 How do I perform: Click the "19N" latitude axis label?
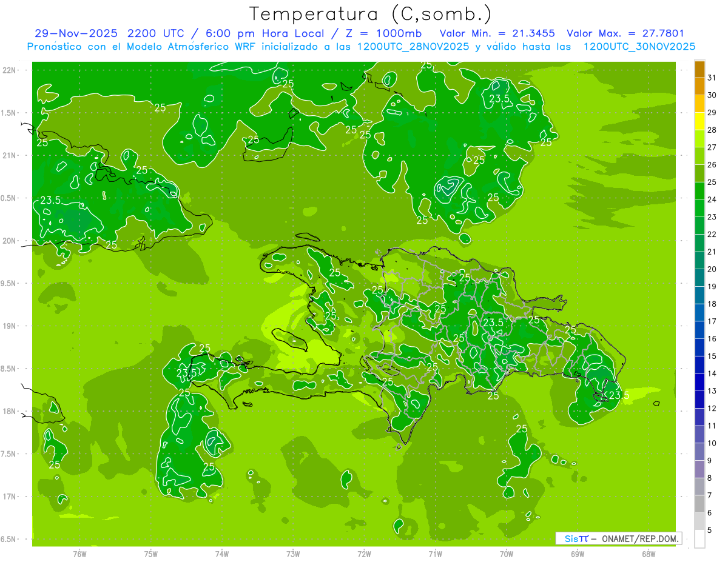tap(9, 326)
